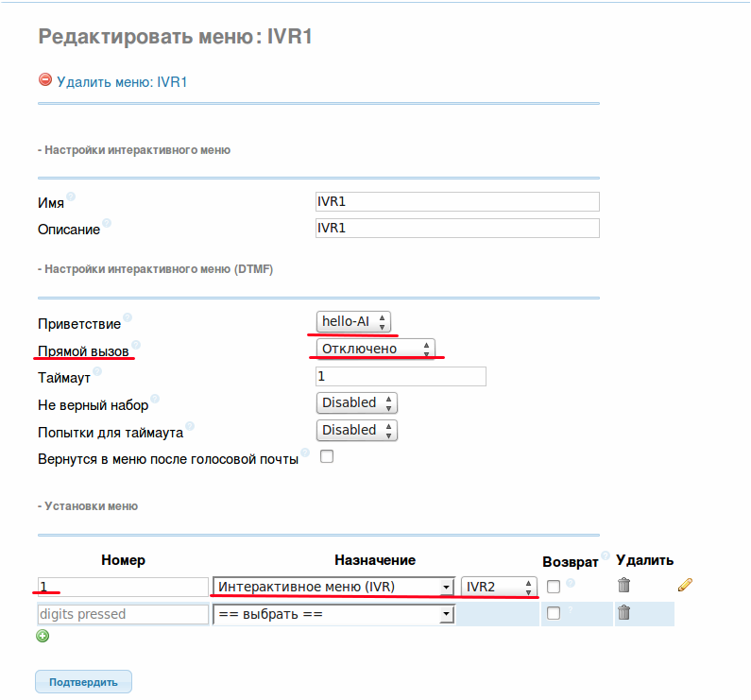
Task: Open the Не верный набор Disabled dropdown
Action: (x=356, y=403)
